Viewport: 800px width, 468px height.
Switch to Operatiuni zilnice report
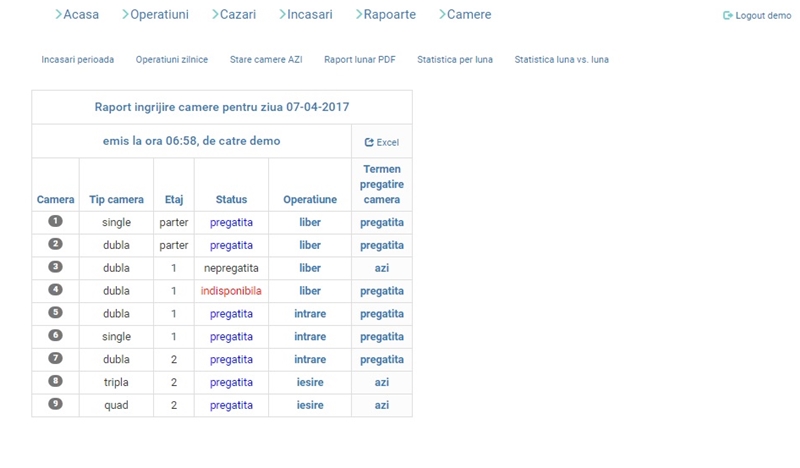[172, 60]
